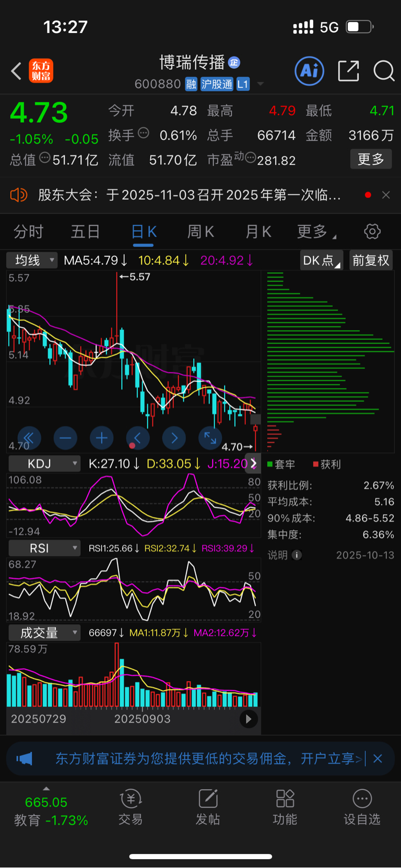Expand the stock tags dropdown arrow

tap(261, 84)
